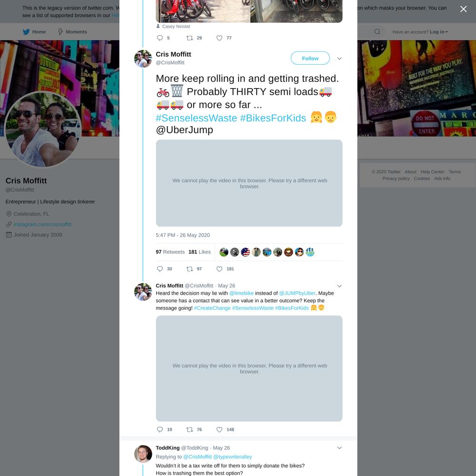This screenshot has width=476, height=476.
Task: Expand chevron menu on 'Heard the decision' tweet
Action: (x=339, y=286)
